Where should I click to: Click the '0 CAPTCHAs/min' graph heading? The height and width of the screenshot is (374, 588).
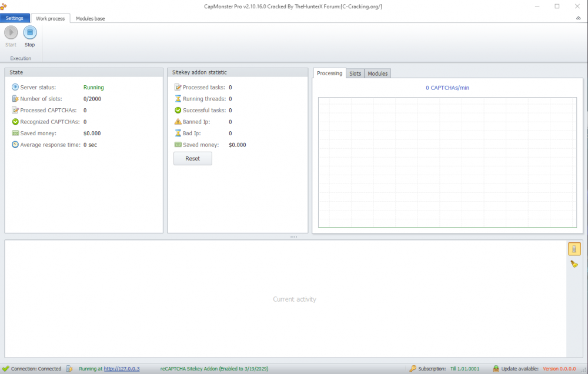point(447,88)
